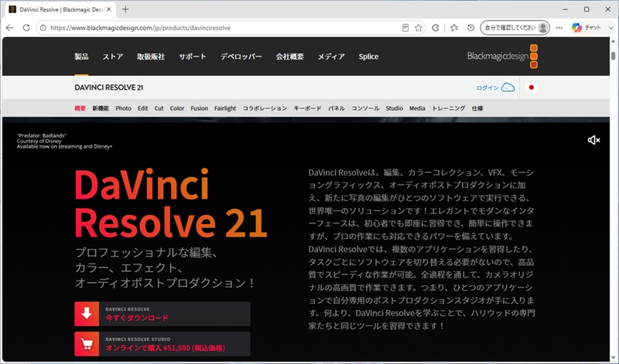This screenshot has width=619, height=364.
Task: Click the "Predator: Badlands" credit text
Action: tap(42, 136)
